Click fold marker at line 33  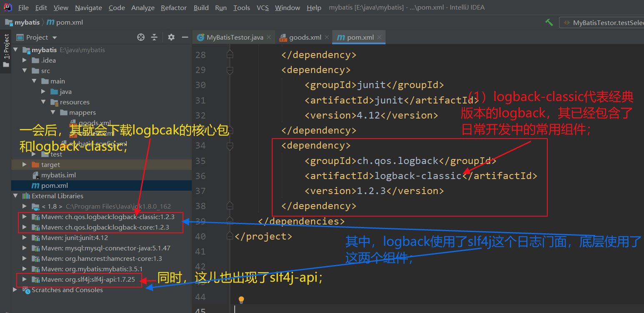[x=230, y=130]
